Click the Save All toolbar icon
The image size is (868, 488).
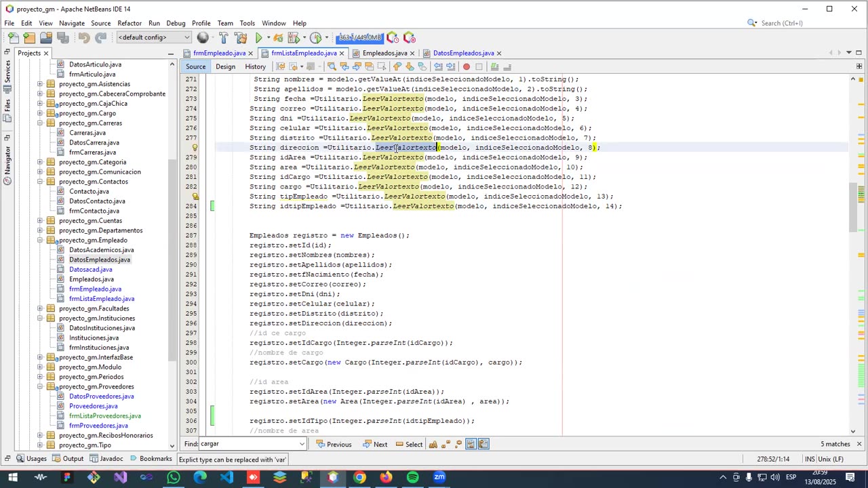pos(62,38)
